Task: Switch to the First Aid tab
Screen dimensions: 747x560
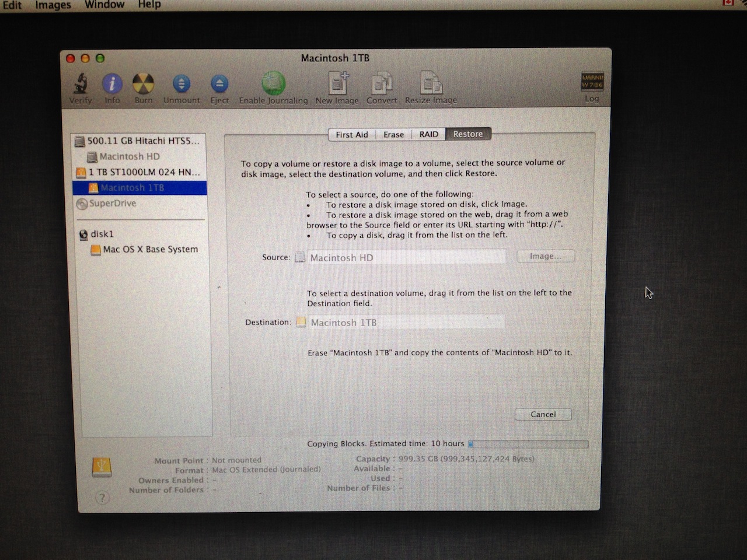Action: point(352,134)
